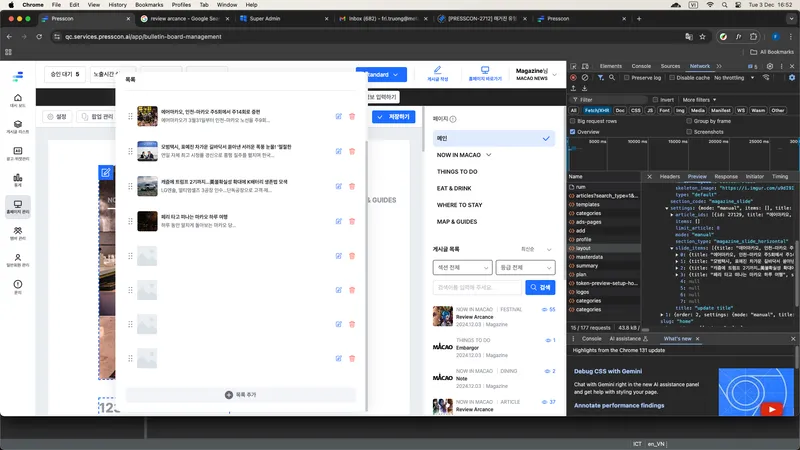
Task: Click the blue 저장하기 save button
Action: pyautogui.click(x=393, y=117)
